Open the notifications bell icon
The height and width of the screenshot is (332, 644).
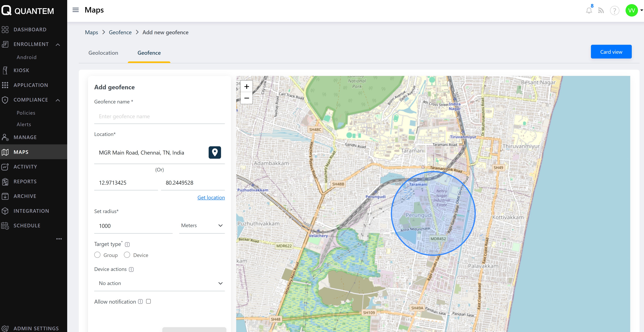[589, 10]
